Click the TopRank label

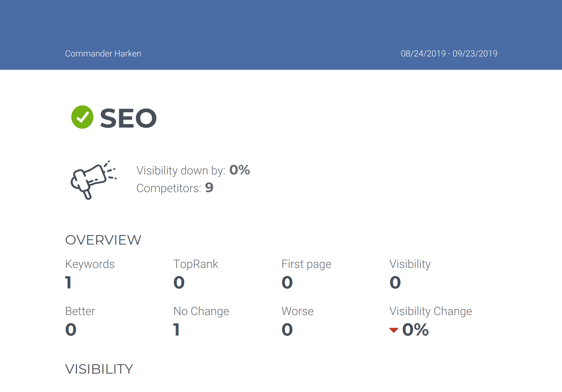[x=196, y=264]
